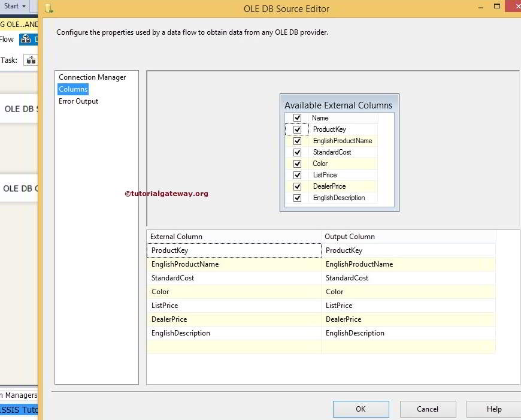Click the Help button
This screenshot has height=420, width=521.
pyautogui.click(x=493, y=409)
